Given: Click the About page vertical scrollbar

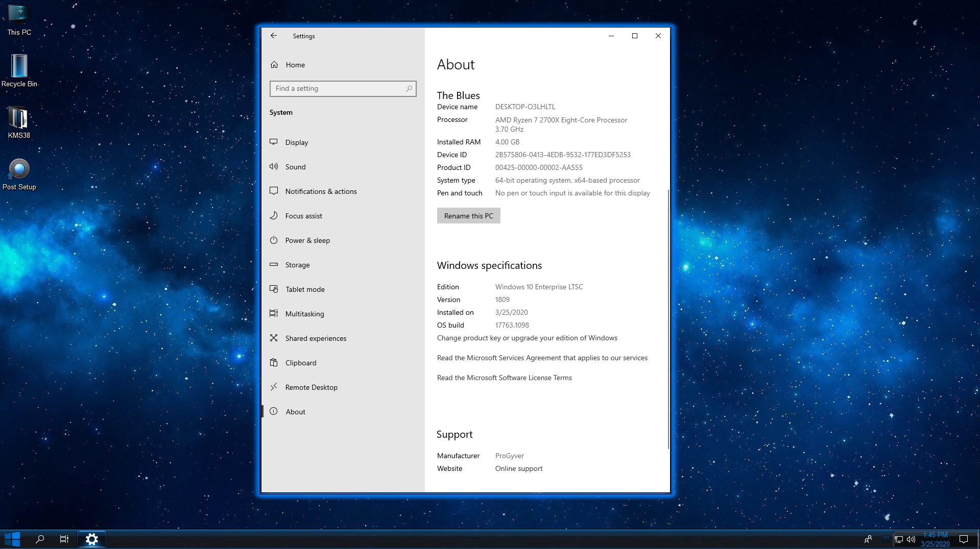Looking at the screenshot, I should point(668,319).
